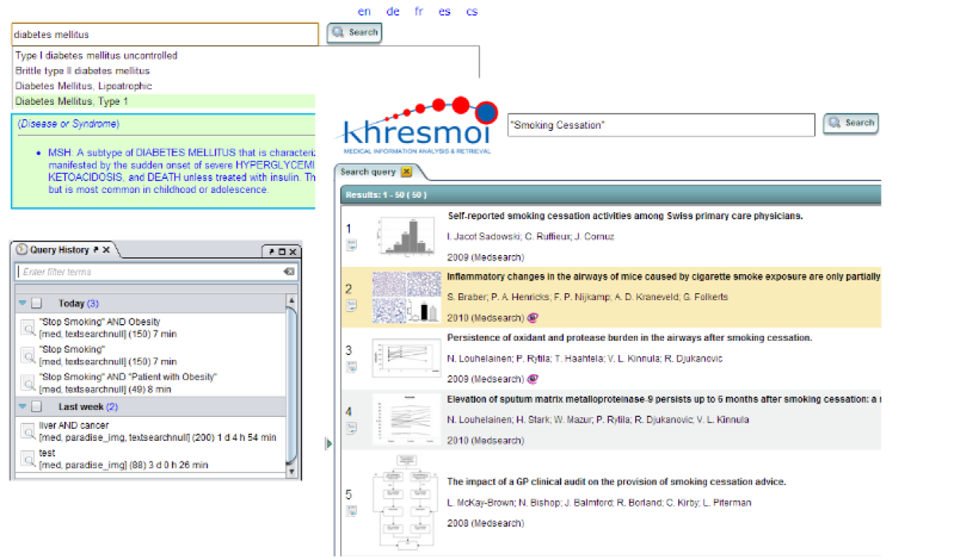Open histogram thumbnail of result 1

408,237
